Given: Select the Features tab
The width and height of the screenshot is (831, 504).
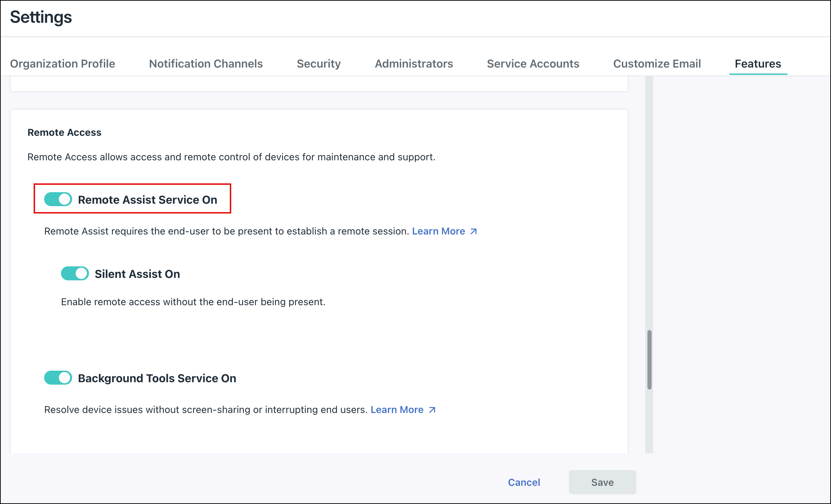Looking at the screenshot, I should click(758, 64).
